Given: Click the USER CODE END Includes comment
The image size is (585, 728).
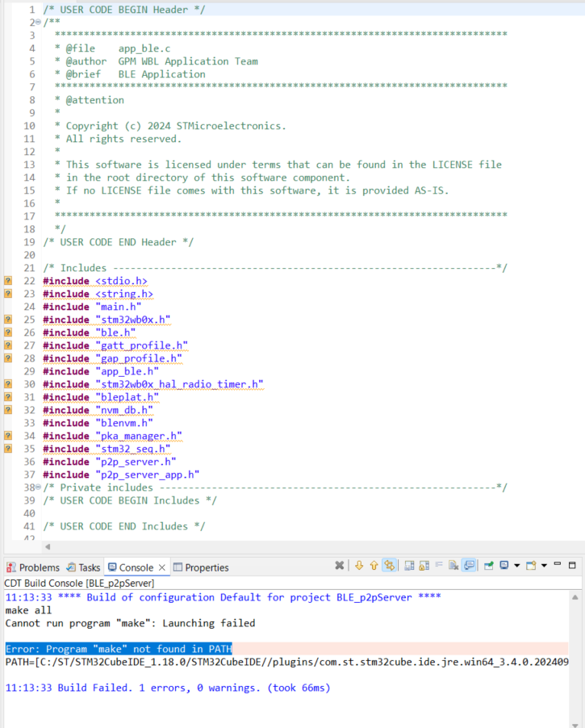Looking at the screenshot, I should pos(124,526).
